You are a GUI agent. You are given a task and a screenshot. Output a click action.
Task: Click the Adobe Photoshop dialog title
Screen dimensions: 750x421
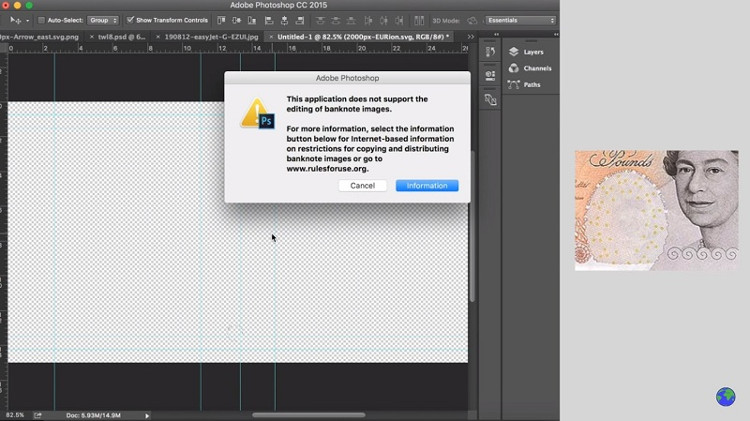coord(347,78)
